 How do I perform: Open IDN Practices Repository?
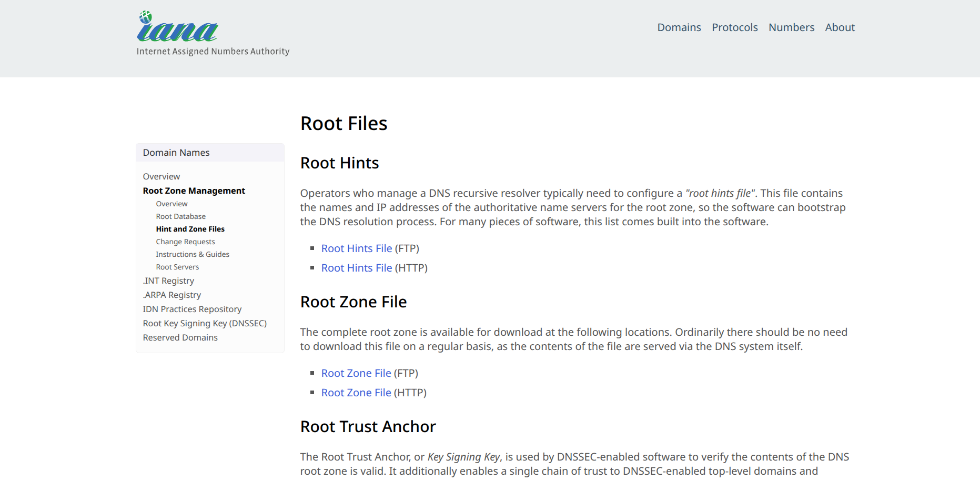point(192,309)
